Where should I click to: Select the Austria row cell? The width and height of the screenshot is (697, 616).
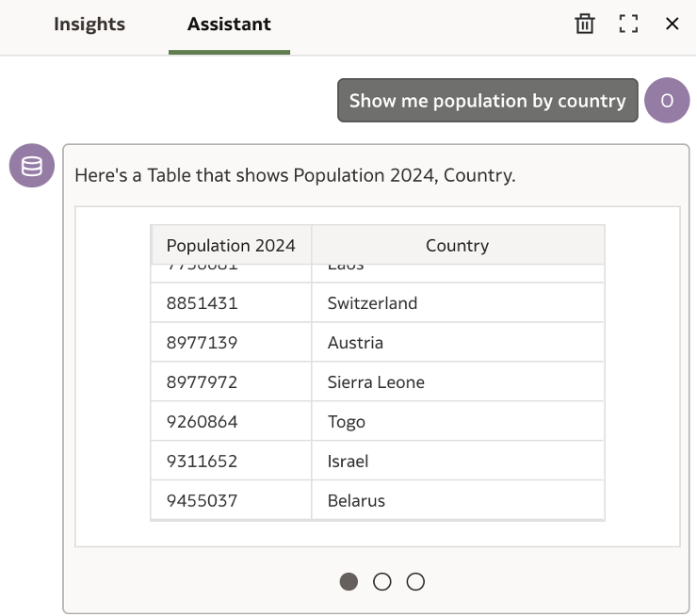click(355, 343)
